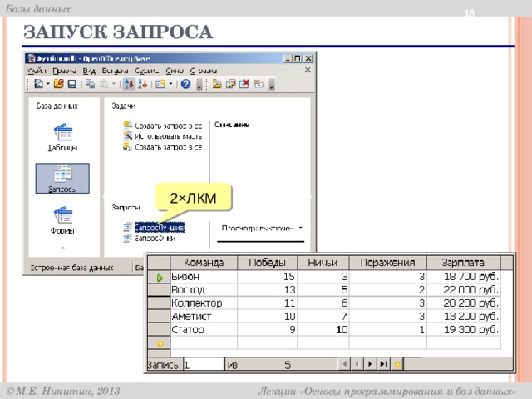Click 'Создать запрос в режиме дизайна' task
This screenshot has width=532, height=399.
point(163,126)
